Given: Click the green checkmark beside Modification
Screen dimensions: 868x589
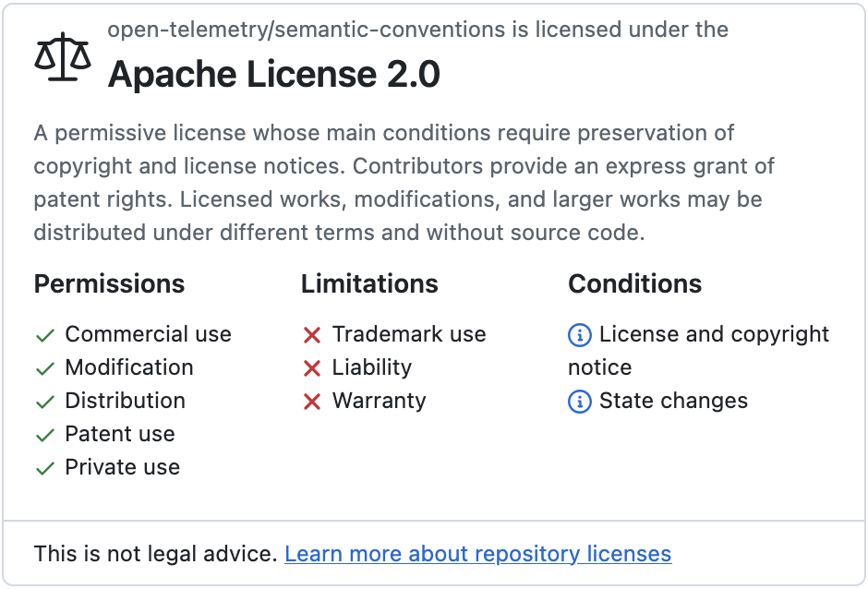Looking at the screenshot, I should pyautogui.click(x=44, y=368).
